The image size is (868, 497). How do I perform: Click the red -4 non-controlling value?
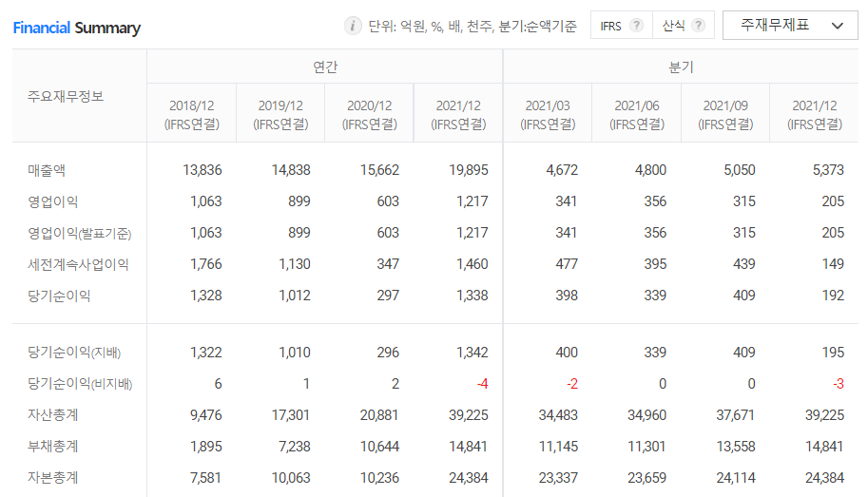[x=483, y=384]
